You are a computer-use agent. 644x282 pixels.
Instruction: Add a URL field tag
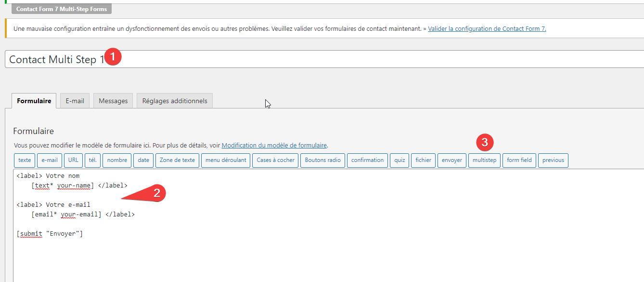73,160
